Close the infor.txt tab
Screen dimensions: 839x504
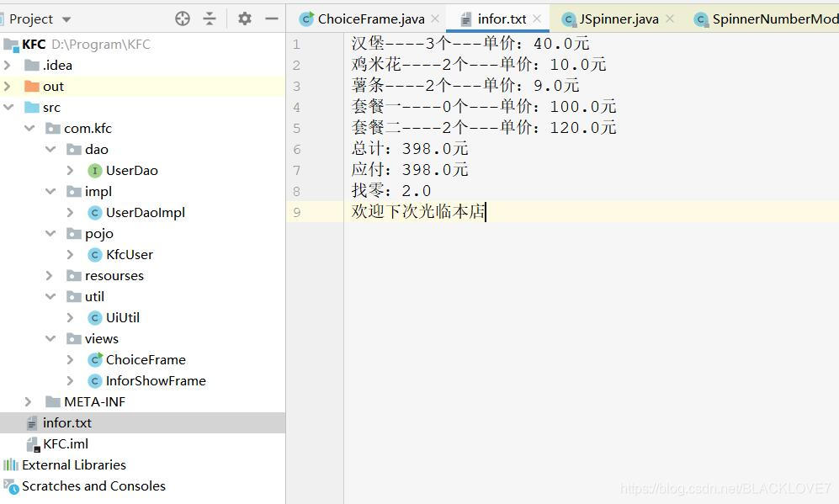coord(537,19)
